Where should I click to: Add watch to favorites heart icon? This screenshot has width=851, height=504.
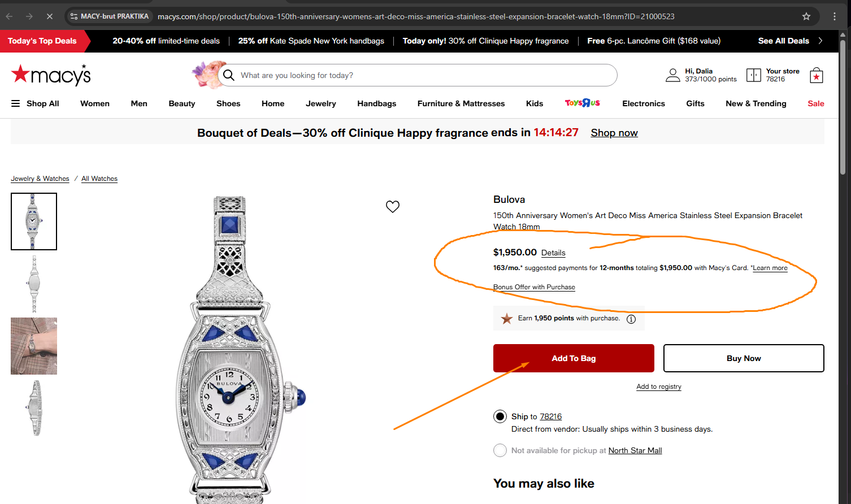coord(393,207)
